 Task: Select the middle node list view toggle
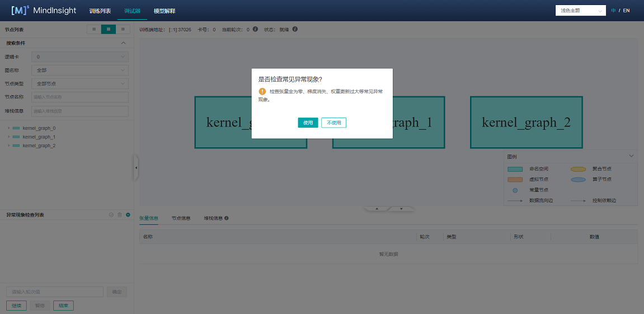(109, 29)
